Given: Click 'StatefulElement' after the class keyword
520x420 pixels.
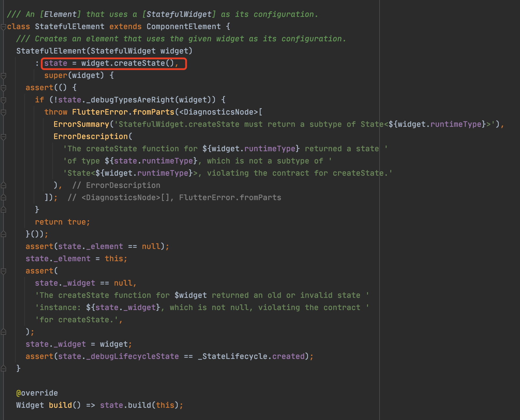Looking at the screenshot, I should pos(70,26).
